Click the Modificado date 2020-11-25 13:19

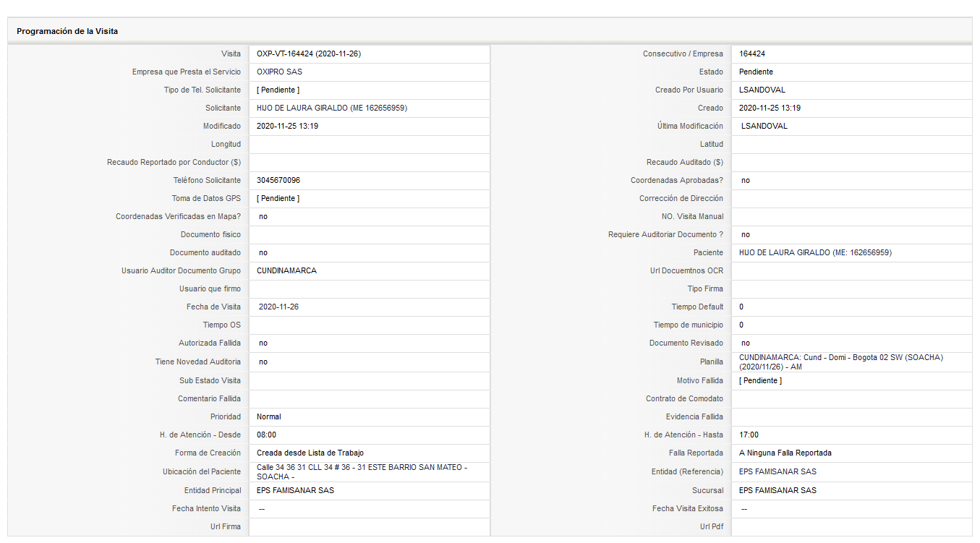(287, 127)
